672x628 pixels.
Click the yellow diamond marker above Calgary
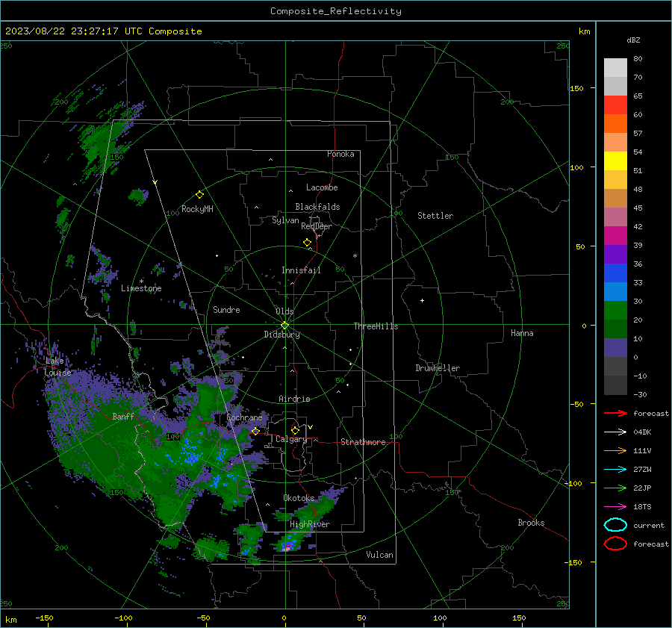coord(295,430)
